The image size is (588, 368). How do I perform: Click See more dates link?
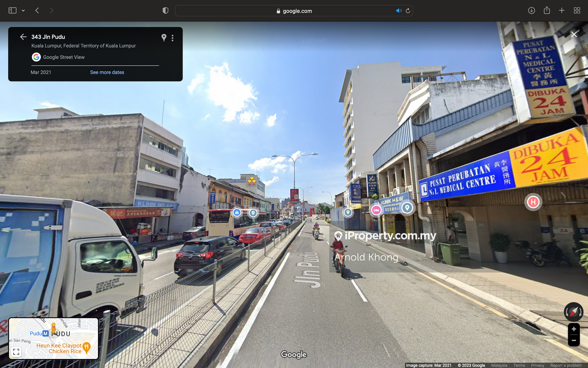pyautogui.click(x=107, y=72)
